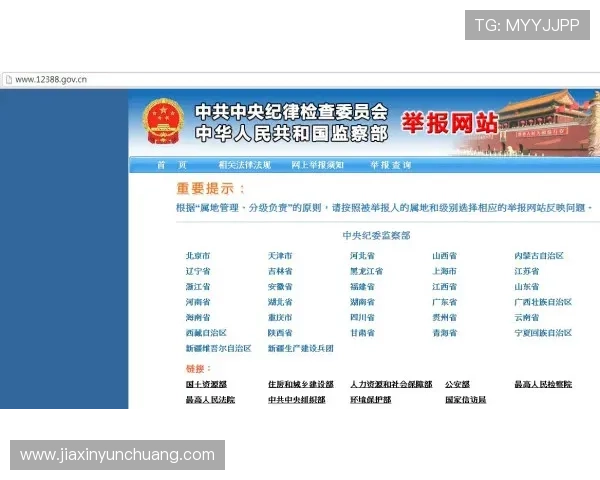Image resolution: width=600 pixels, height=480 pixels.
Task: Open the 相关法律法规 menu item
Action: point(245,165)
